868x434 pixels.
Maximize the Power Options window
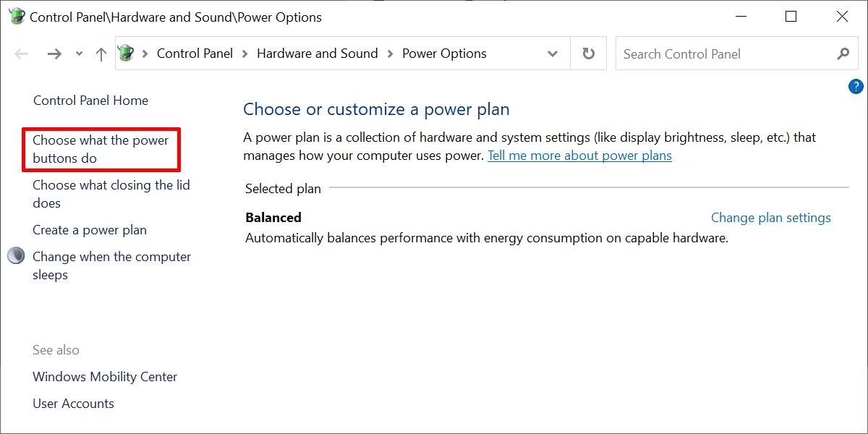[791, 17]
